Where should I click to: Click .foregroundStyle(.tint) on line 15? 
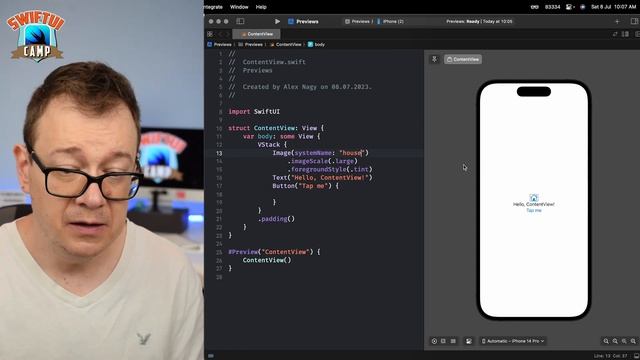(x=330, y=169)
